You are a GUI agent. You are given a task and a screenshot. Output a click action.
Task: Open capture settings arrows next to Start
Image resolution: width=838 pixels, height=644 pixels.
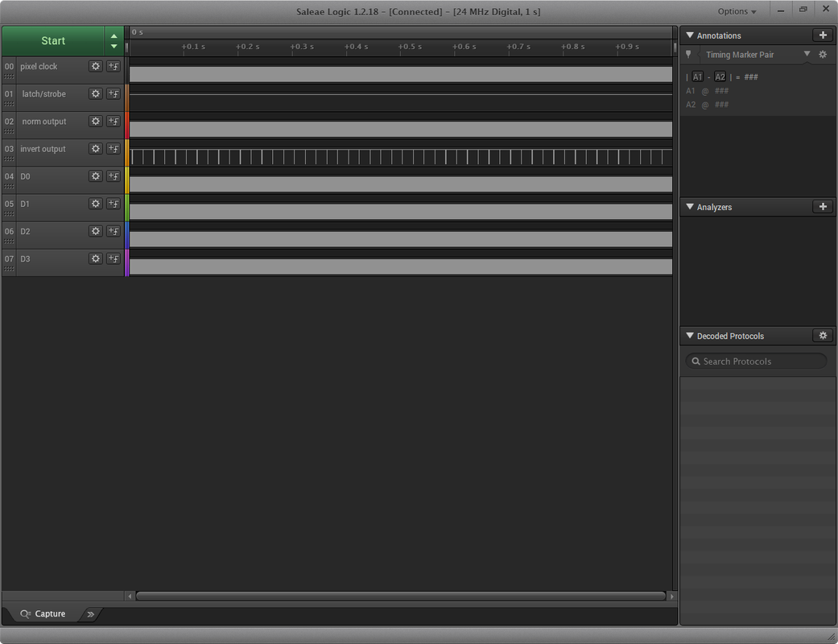pyautogui.click(x=114, y=40)
